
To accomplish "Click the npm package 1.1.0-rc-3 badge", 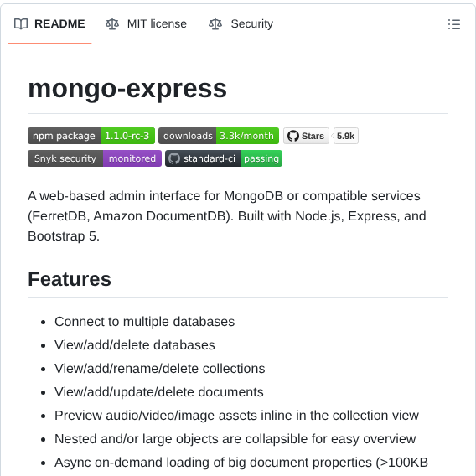I will tap(91, 136).
